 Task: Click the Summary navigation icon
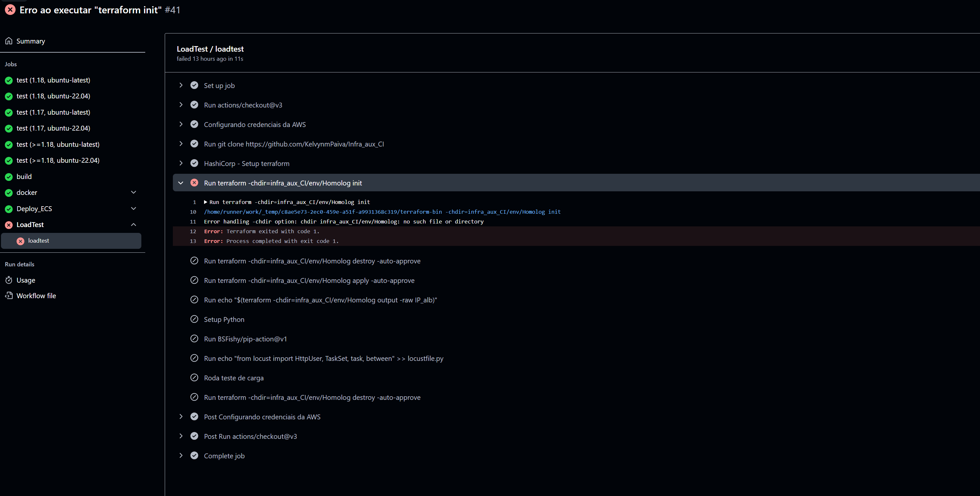(9, 41)
